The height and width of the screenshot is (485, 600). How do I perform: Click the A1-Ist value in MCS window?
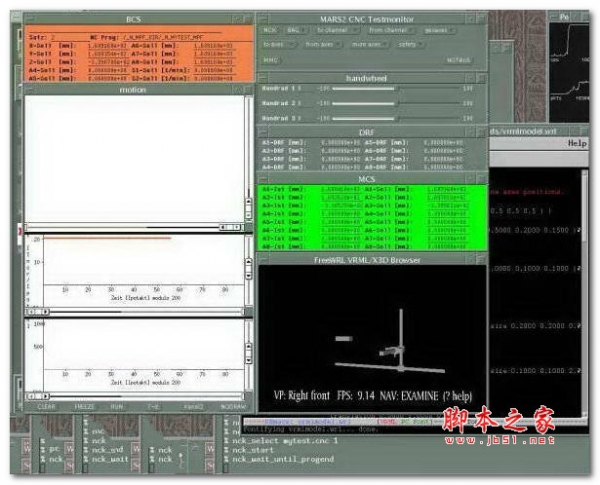(x=340, y=189)
